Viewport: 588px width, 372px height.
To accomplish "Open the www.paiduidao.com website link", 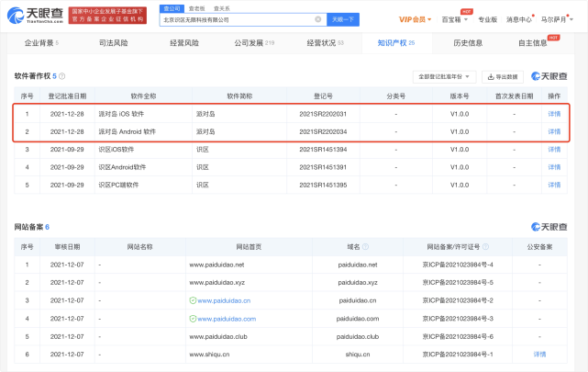I will click(x=227, y=319).
